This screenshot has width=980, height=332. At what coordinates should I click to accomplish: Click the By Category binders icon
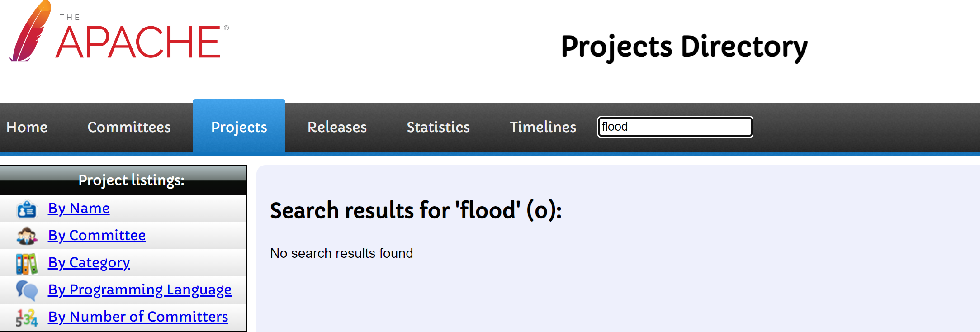(26, 263)
